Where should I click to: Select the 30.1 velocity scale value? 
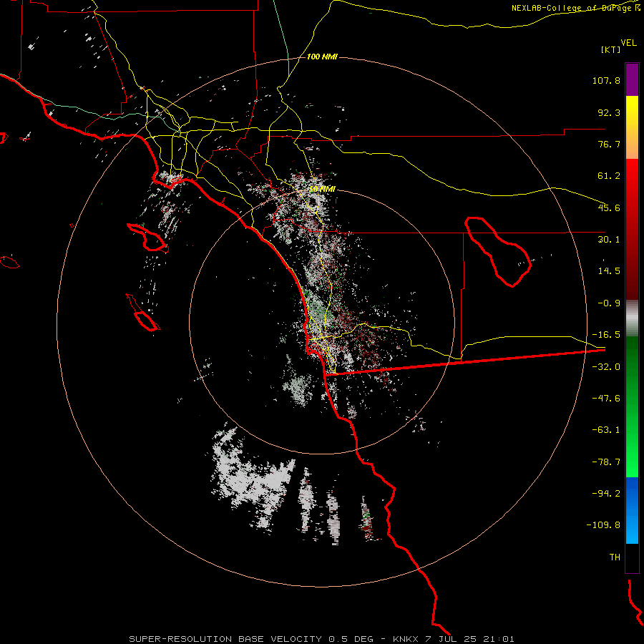click(609, 240)
